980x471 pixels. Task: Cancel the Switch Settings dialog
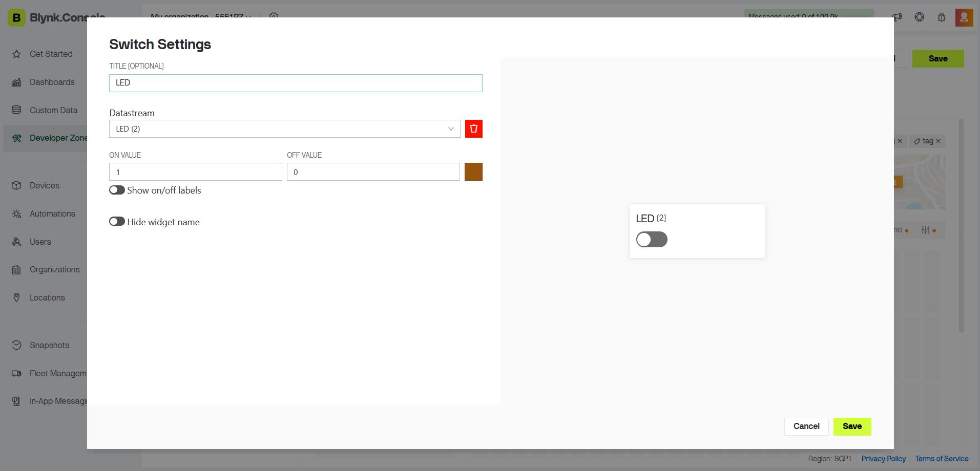(x=806, y=426)
